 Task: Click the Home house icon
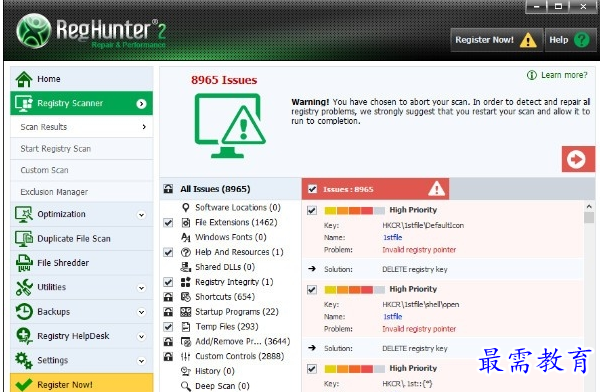24,79
